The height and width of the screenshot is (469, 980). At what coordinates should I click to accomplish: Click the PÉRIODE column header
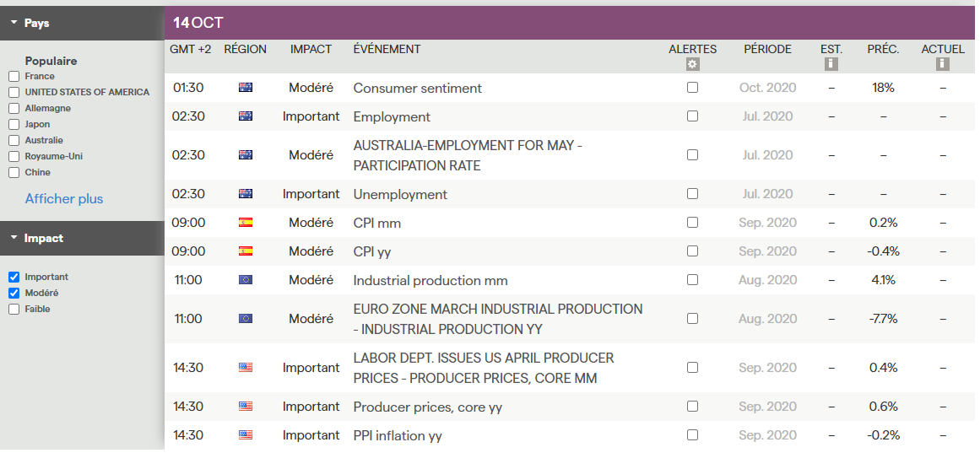(767, 49)
